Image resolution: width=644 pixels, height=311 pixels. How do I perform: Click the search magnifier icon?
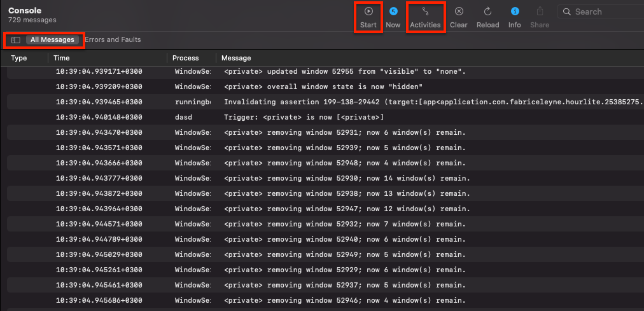[x=566, y=11]
